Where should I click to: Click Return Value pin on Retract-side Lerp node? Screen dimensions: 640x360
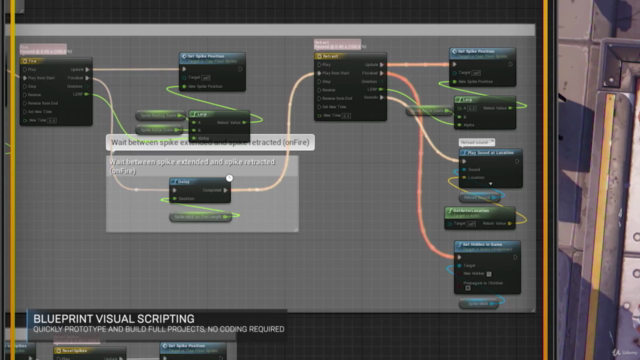coord(510,108)
